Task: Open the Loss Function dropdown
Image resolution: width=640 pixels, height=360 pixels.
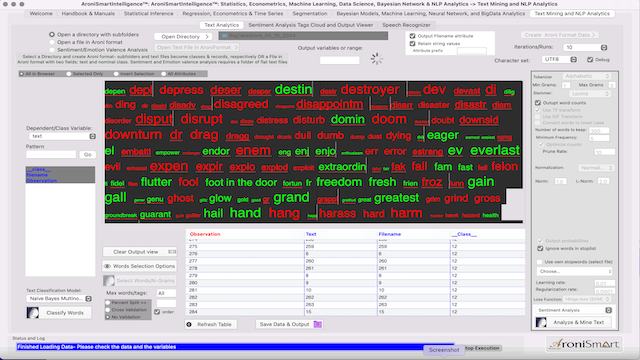Action: (587, 299)
